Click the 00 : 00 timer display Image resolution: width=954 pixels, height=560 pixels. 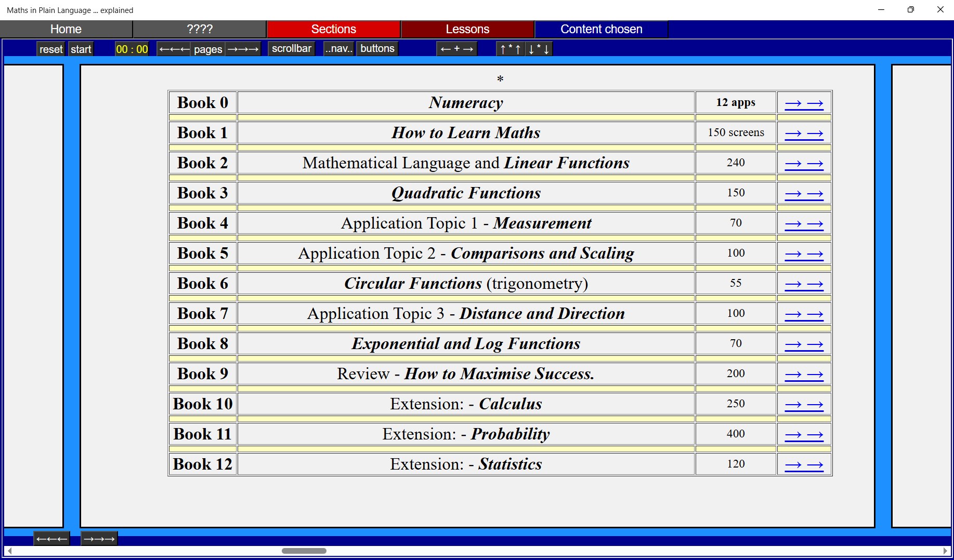[x=132, y=49]
